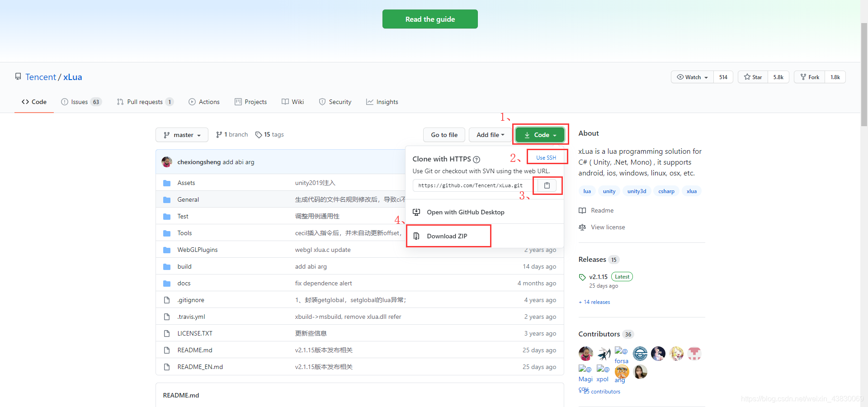The width and height of the screenshot is (868, 407).
Task: View the Insights tab
Action: (382, 102)
